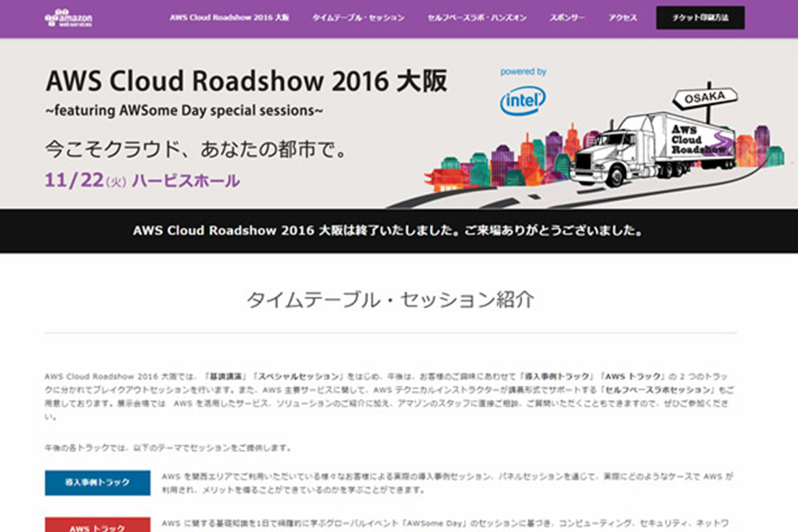Go to タイムテーブル・セッション in the navigation
The width and height of the screenshot is (798, 532).
click(358, 18)
